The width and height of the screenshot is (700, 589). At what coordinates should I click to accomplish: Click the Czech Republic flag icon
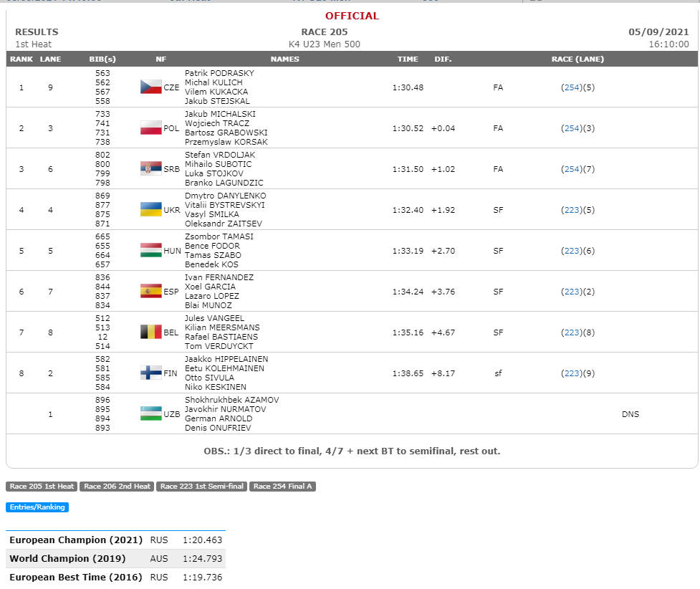pos(151,87)
